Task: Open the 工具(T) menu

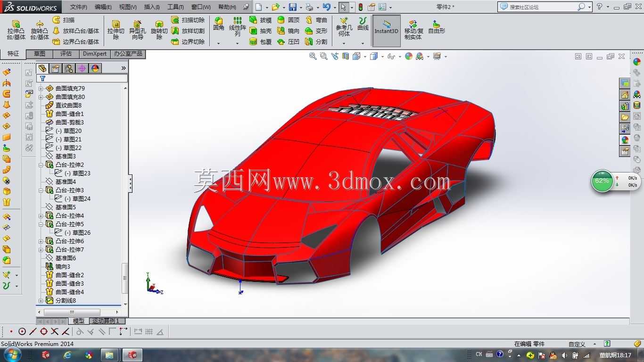Action: coord(175,7)
